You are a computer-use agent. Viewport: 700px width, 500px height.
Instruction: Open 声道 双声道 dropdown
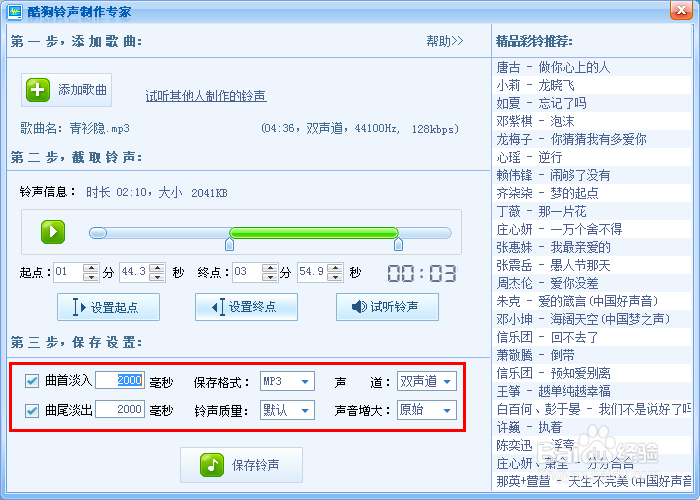[x=427, y=381]
